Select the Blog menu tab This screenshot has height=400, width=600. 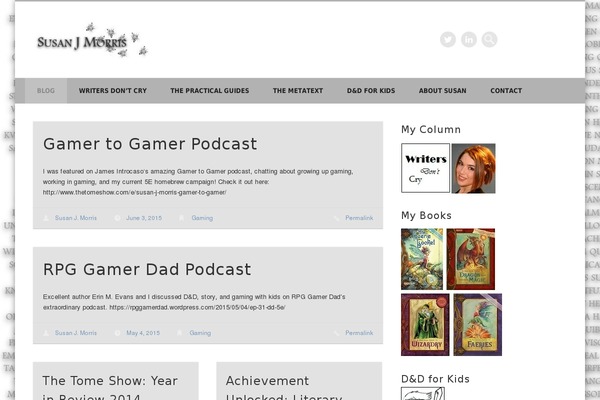[46, 91]
